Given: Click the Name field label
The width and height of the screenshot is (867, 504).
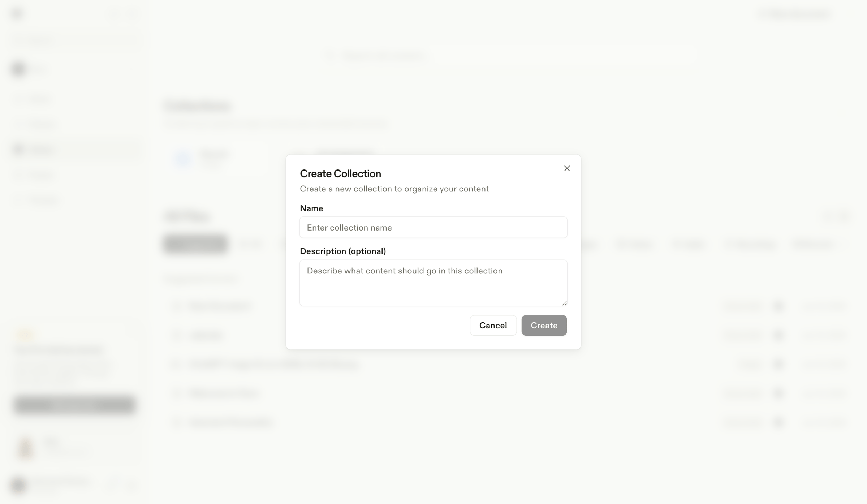Looking at the screenshot, I should pos(311,208).
